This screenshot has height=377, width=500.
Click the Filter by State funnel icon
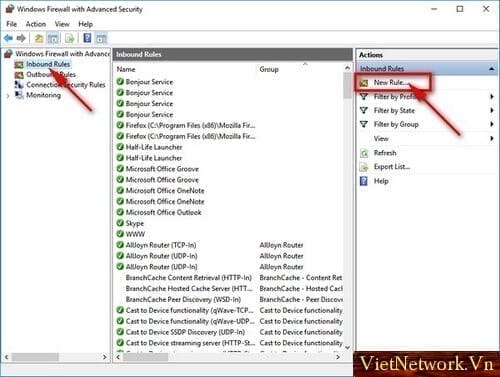coord(364,110)
